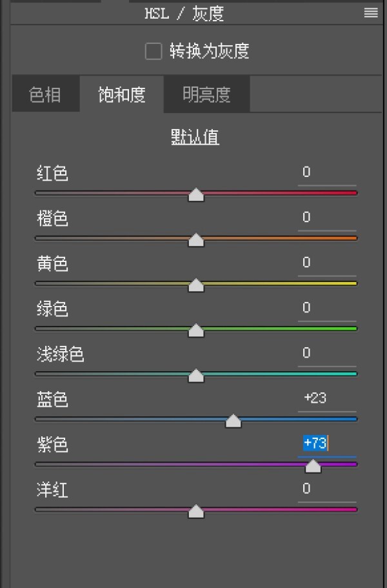Screen dimensions: 387x588
Task: Click the 橙色 value field
Action: pos(326,218)
